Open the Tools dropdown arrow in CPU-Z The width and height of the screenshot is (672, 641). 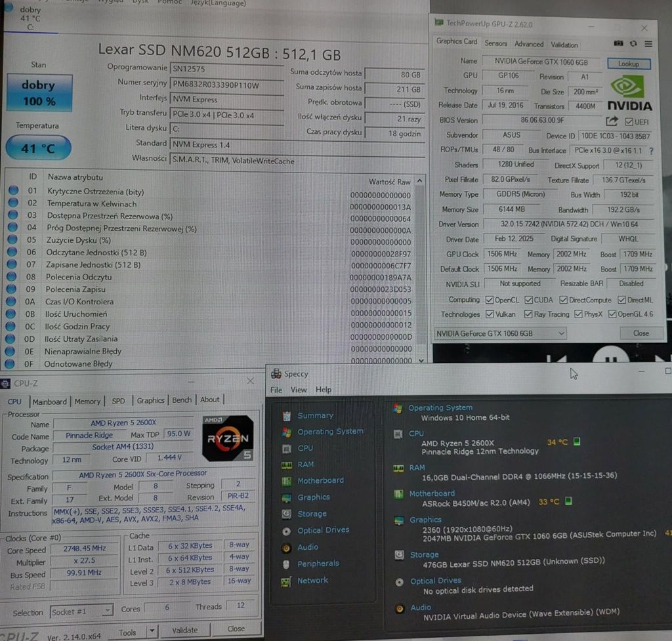[x=152, y=631]
